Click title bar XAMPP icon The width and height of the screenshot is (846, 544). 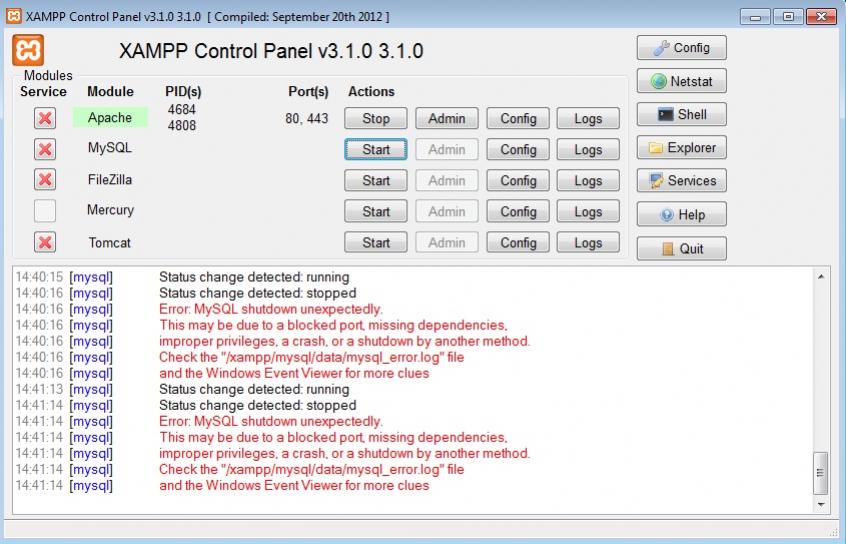(x=14, y=16)
